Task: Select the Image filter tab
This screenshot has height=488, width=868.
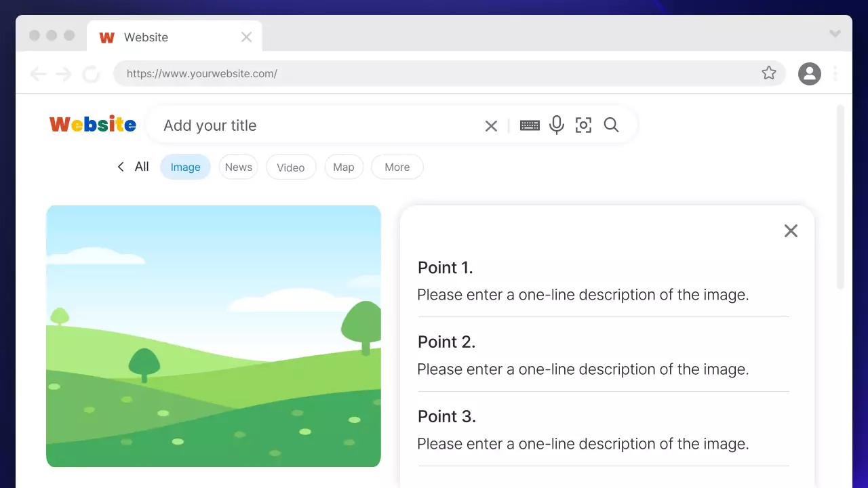Action: click(x=185, y=167)
